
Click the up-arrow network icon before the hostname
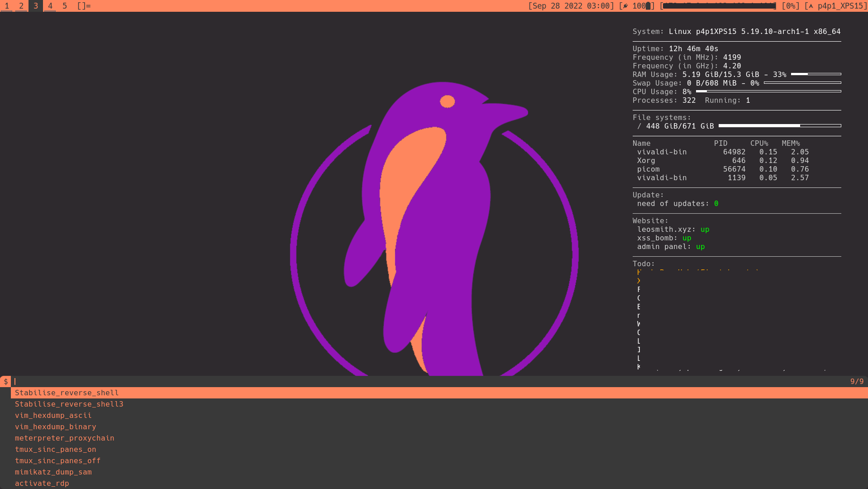[811, 6]
